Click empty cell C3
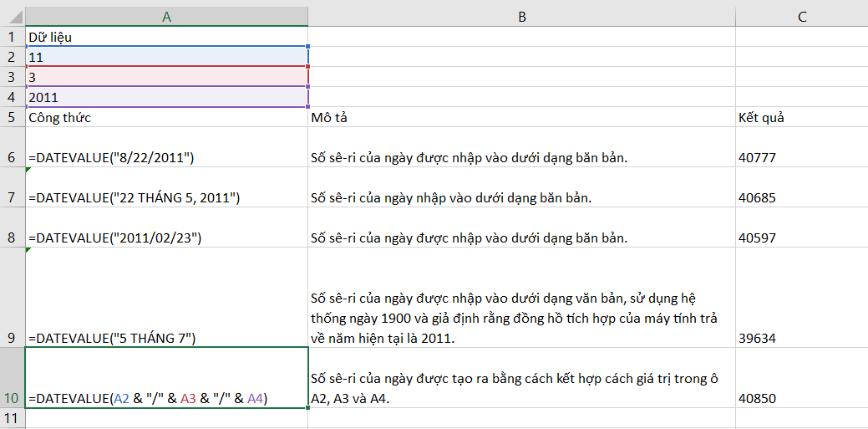 pos(801,77)
